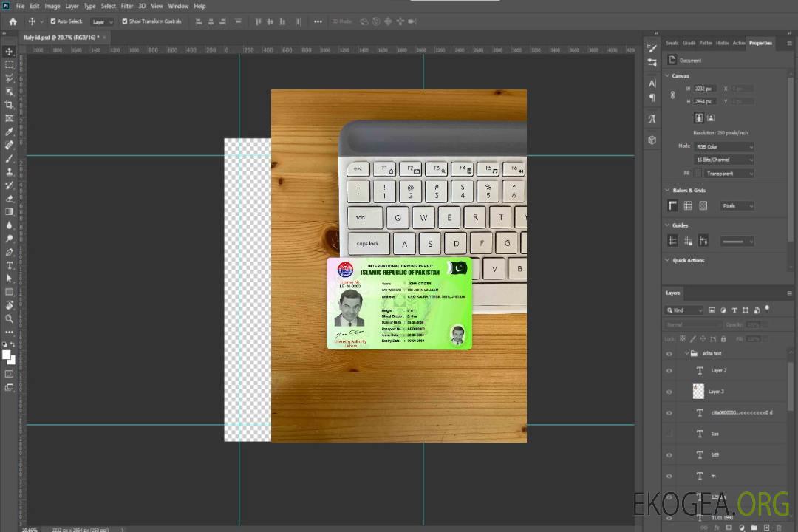
Task: Click the foreground color swatch
Action: click(x=7, y=355)
